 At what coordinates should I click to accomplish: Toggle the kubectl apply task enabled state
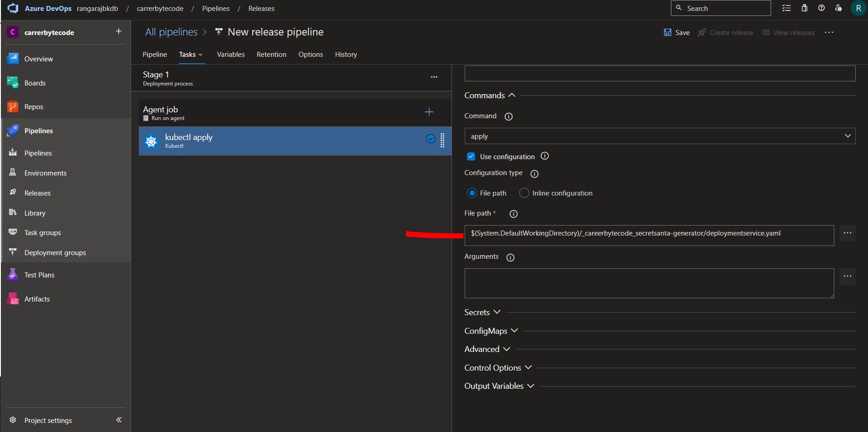click(430, 139)
